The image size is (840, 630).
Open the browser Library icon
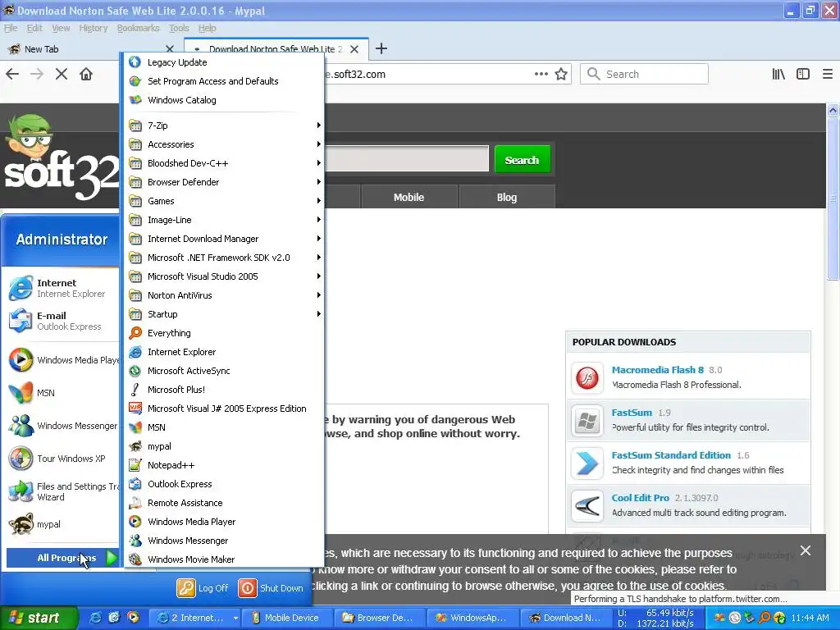point(778,74)
